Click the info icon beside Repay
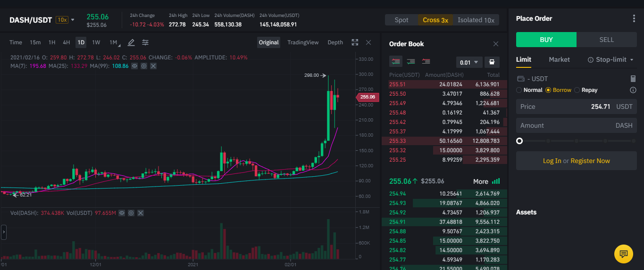 pos(633,90)
